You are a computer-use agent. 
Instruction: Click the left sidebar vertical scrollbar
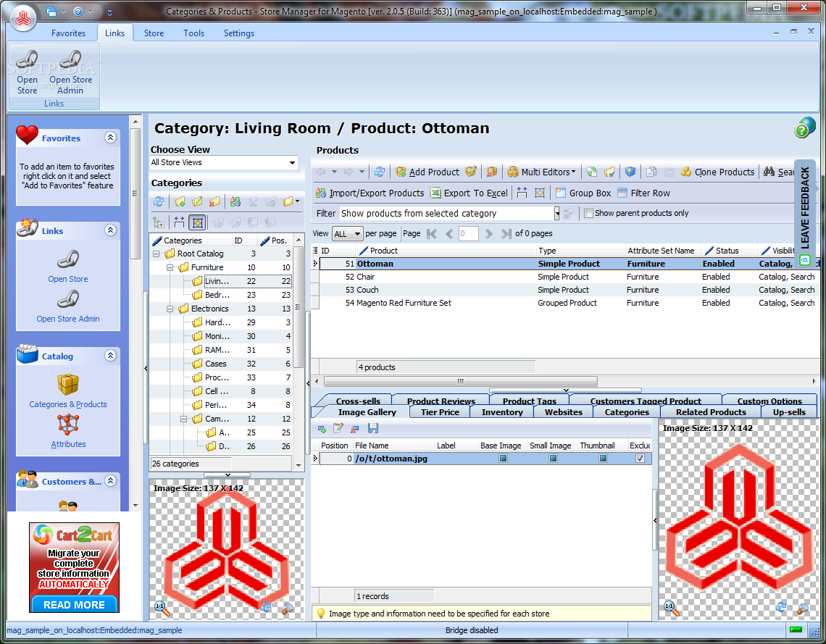click(135, 193)
